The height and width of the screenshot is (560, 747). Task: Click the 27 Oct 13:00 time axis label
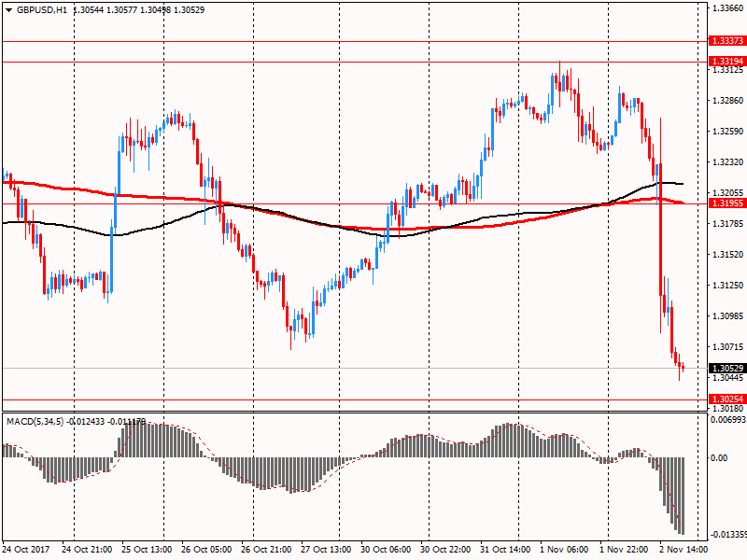click(326, 550)
